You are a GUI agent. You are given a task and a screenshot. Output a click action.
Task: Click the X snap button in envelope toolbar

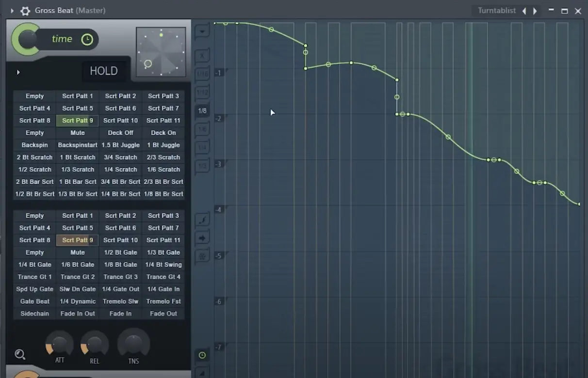coord(202,56)
